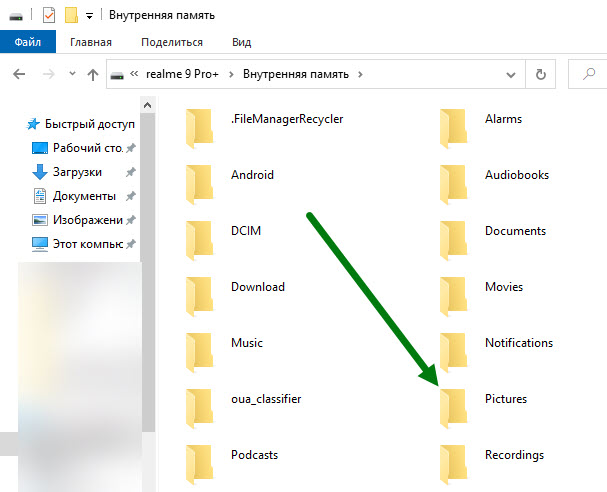Select Этот компьютер in sidebar
Viewport: 607px width, 492px height.
click(x=86, y=244)
